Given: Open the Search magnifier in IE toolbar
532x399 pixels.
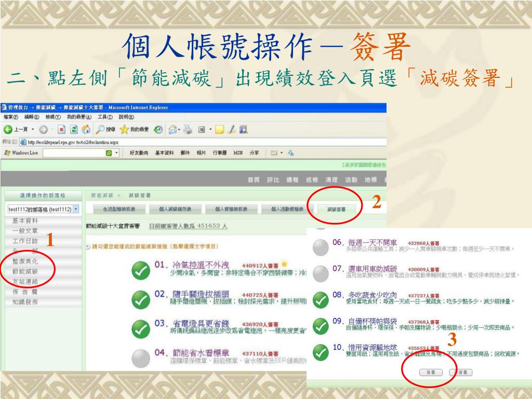Looking at the screenshot, I should point(100,129).
